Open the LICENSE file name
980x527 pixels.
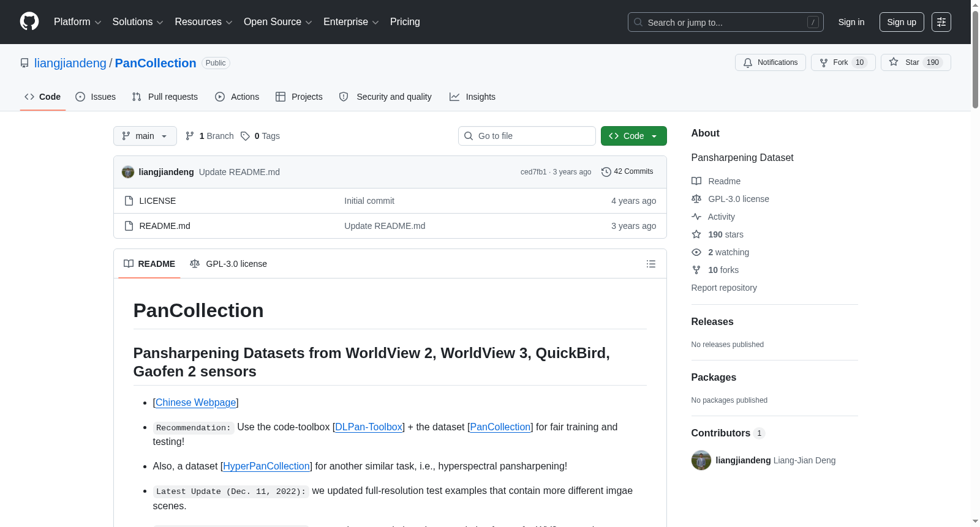coord(157,201)
